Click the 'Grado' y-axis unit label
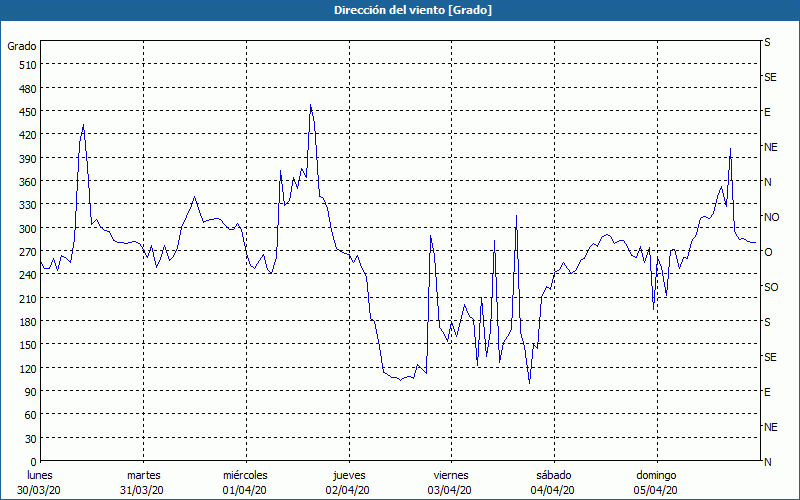The height and width of the screenshot is (500, 800). (22, 46)
